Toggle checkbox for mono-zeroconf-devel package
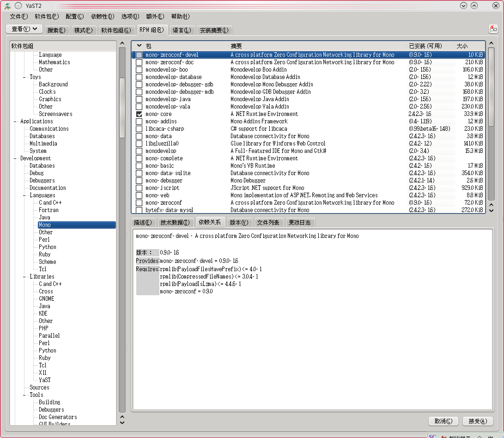Image resolution: width=504 pixels, height=438 pixels. coord(139,55)
